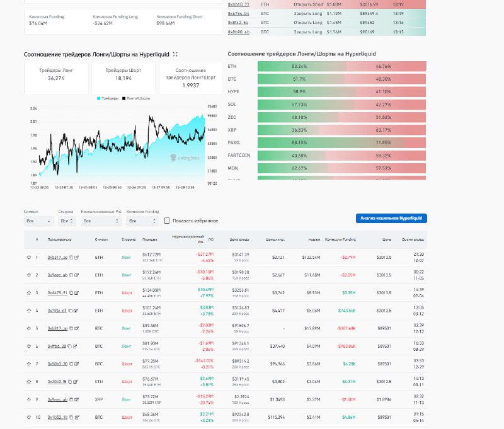Expand the long/short chart to fullscreen

(175, 54)
